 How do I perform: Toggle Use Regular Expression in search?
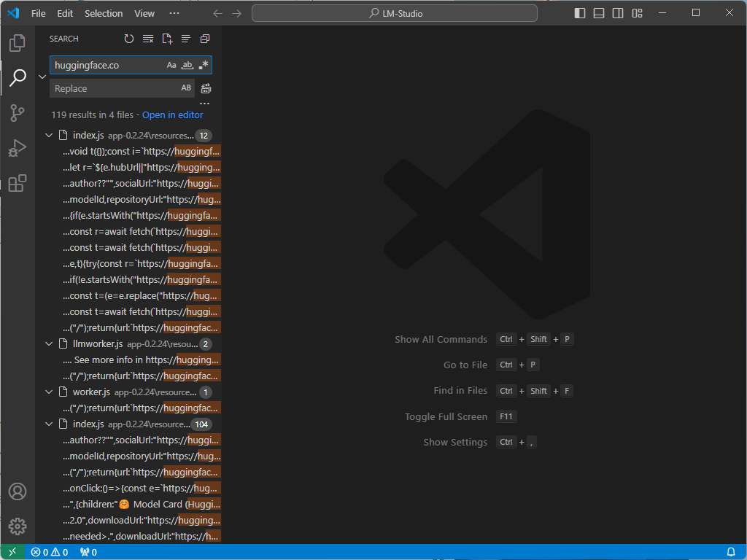tap(204, 65)
